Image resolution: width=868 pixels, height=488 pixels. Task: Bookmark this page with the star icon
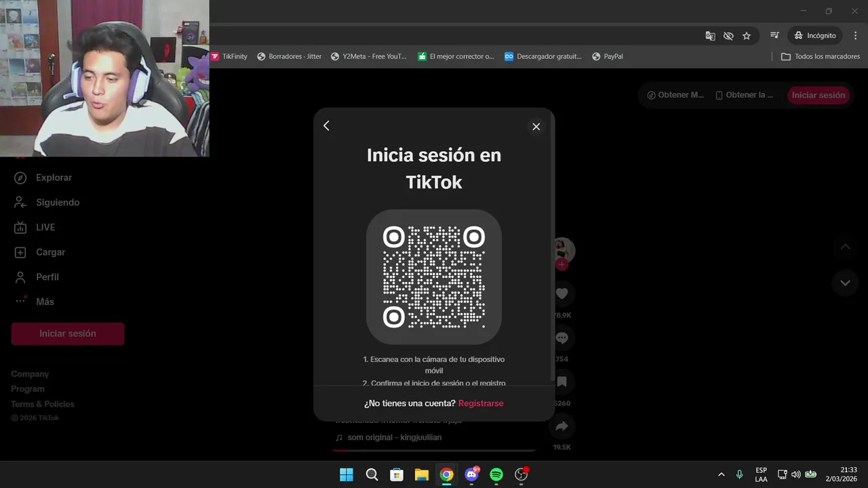747,35
